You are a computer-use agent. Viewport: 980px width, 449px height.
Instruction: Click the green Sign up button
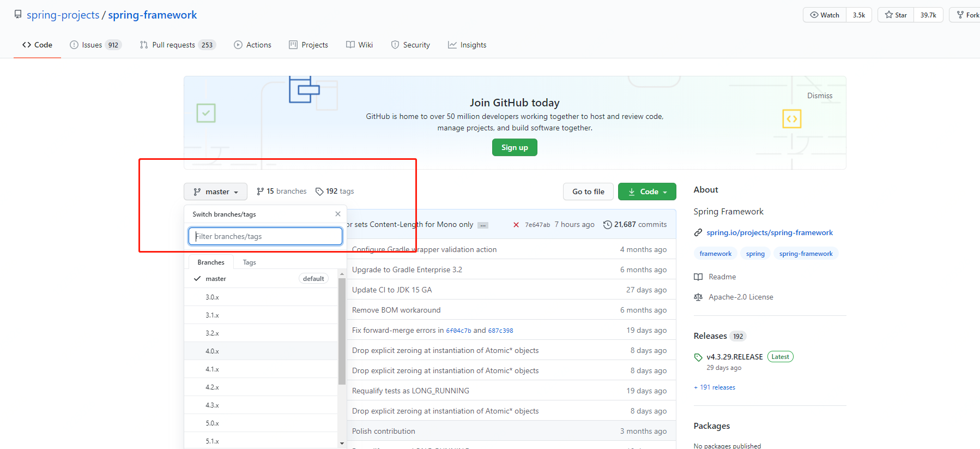[x=515, y=147]
